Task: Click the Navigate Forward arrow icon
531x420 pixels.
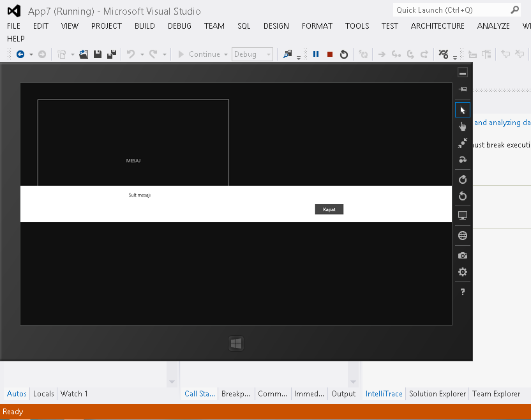Action: click(42, 54)
